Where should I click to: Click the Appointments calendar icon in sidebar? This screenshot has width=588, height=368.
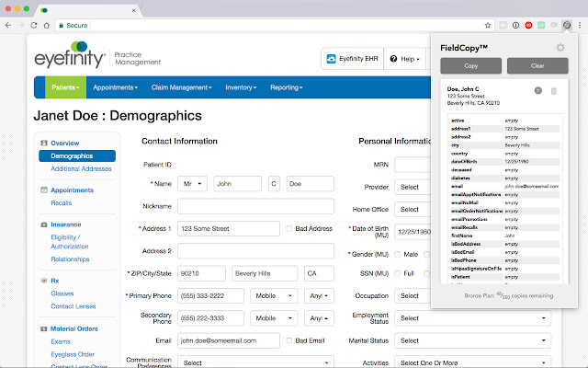pos(44,190)
